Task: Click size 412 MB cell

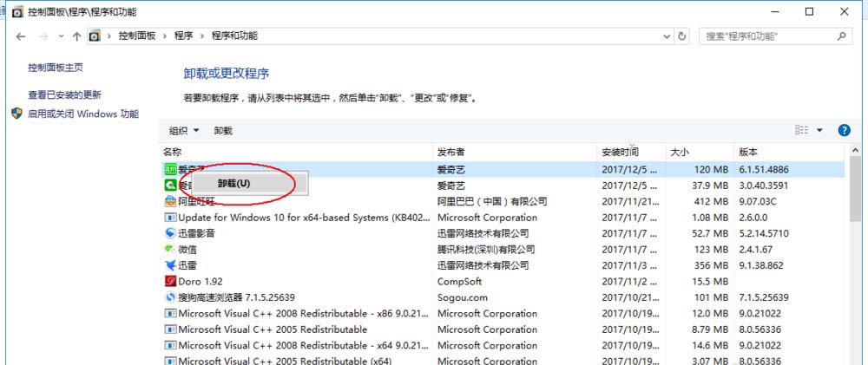Action: coord(710,201)
